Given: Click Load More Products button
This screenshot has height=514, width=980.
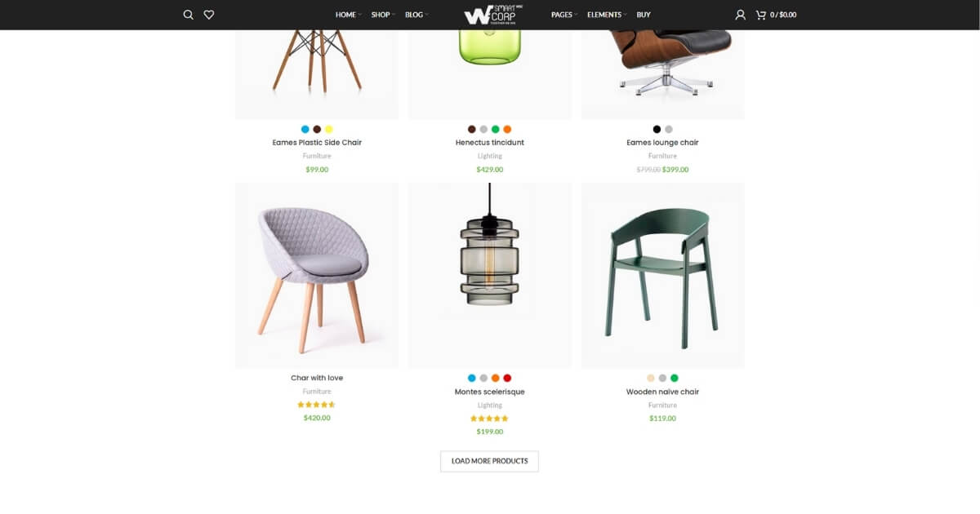Looking at the screenshot, I should (489, 461).
